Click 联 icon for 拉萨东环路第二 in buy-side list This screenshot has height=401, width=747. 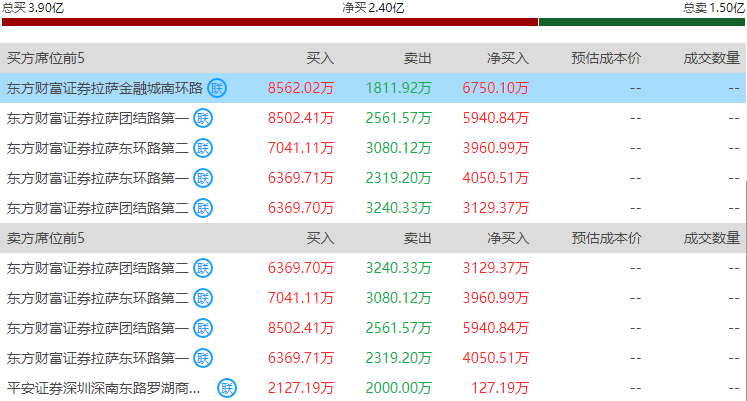[203, 148]
